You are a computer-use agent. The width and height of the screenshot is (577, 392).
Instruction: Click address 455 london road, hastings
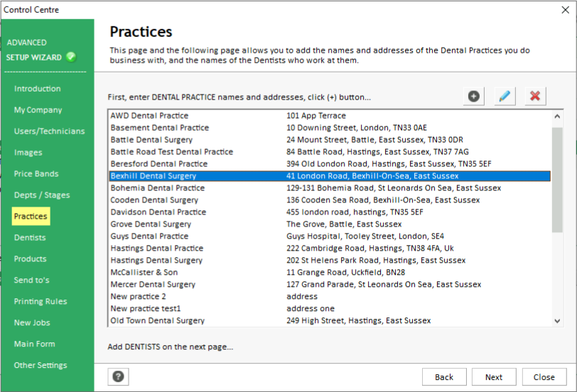(355, 212)
